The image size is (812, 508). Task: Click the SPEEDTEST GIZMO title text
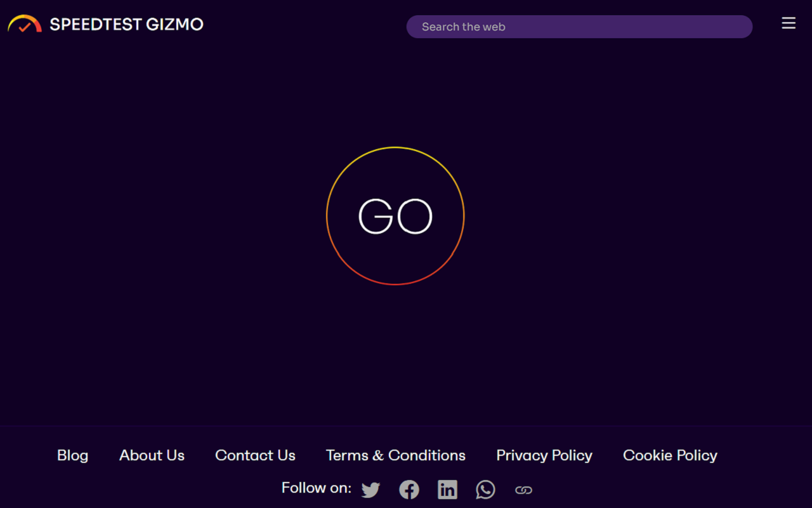tap(126, 25)
